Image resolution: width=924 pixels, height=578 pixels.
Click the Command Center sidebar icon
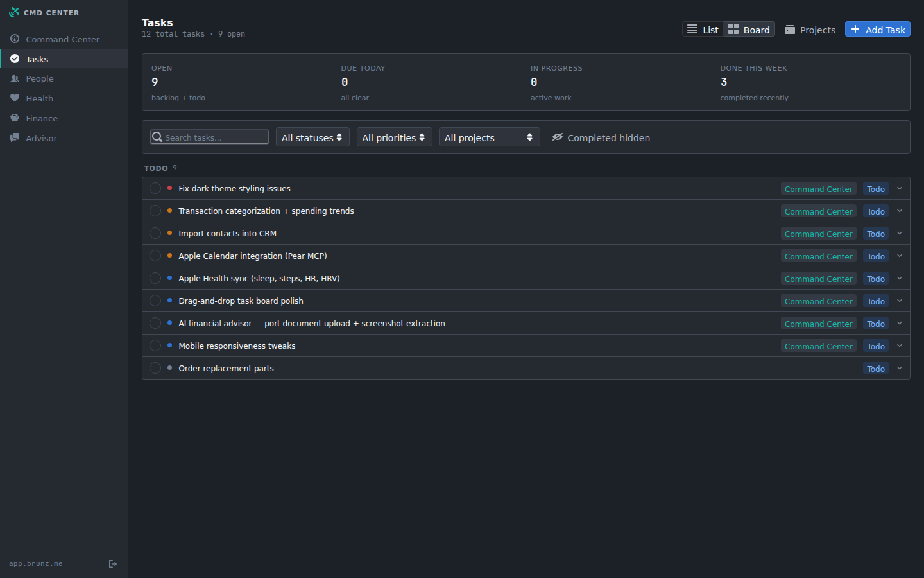[x=15, y=39]
